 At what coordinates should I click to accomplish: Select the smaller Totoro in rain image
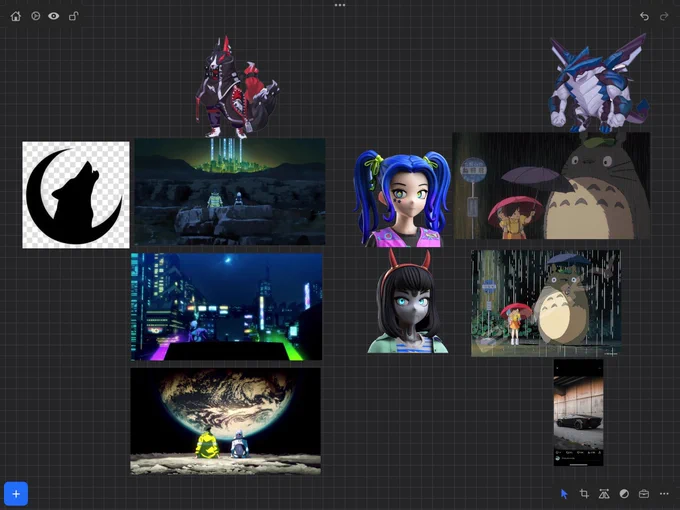pos(546,303)
